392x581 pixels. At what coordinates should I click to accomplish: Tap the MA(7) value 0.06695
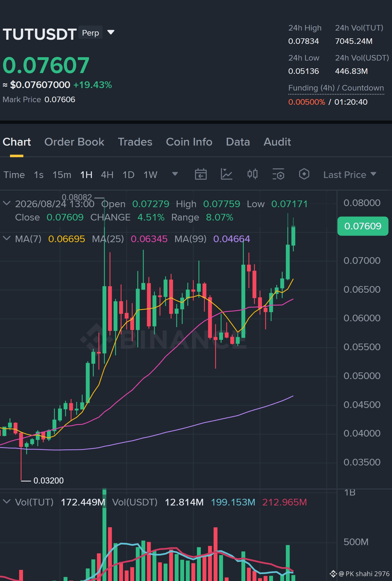[67, 239]
